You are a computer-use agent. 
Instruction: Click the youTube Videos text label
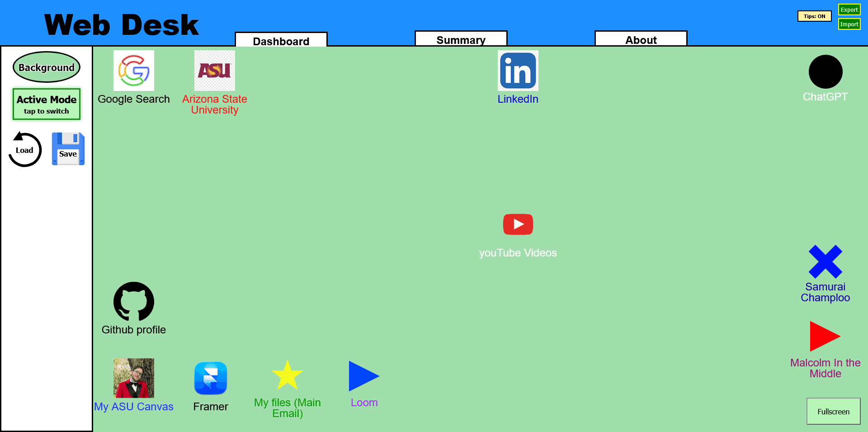pyautogui.click(x=518, y=253)
